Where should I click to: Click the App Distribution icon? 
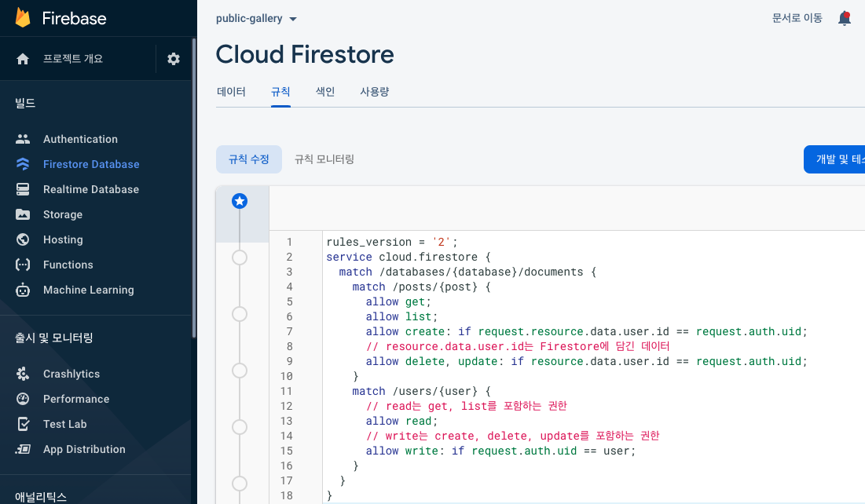pyautogui.click(x=23, y=449)
